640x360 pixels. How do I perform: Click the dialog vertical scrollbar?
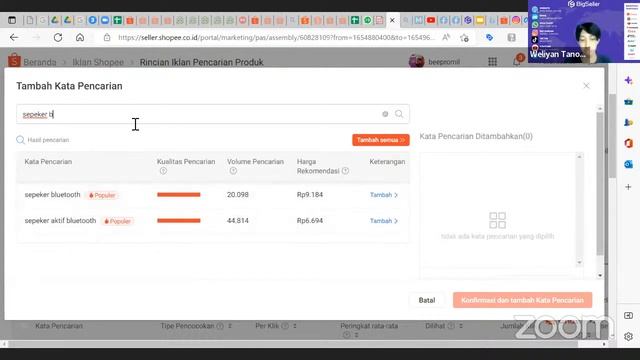pos(600,184)
